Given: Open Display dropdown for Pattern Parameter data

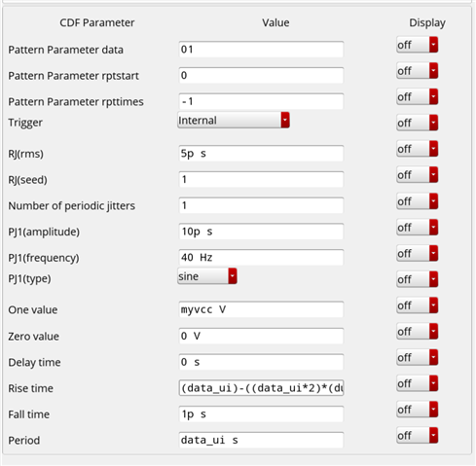Looking at the screenshot, I should pyautogui.click(x=418, y=45).
